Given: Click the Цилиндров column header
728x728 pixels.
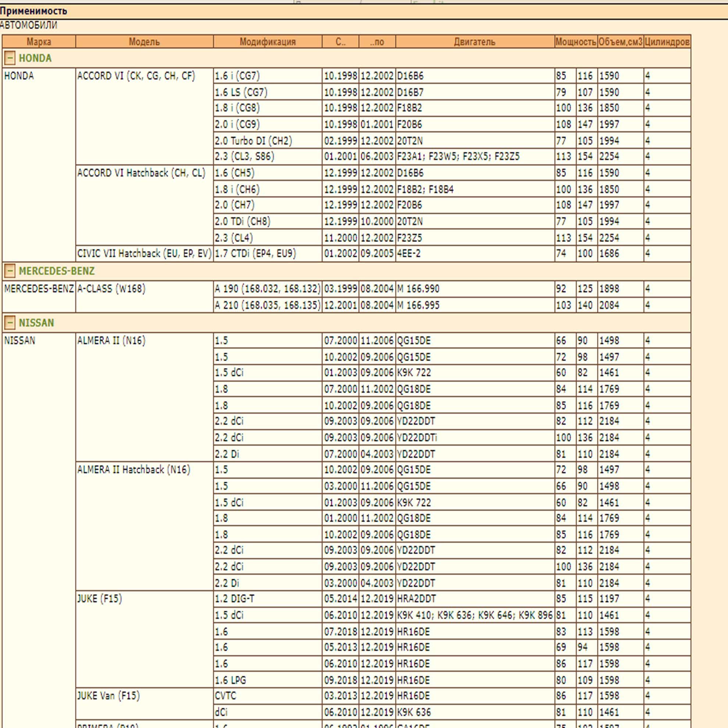Looking at the screenshot, I should tap(667, 42).
